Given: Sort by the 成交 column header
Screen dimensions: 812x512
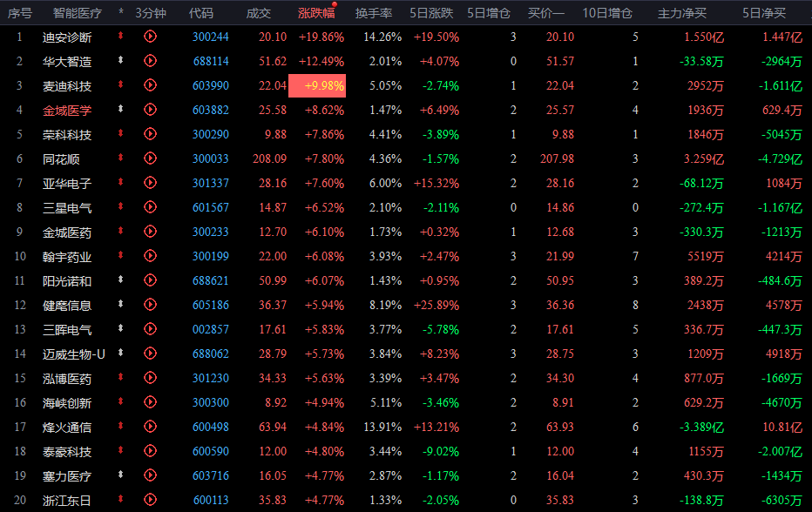Looking at the screenshot, I should [259, 13].
